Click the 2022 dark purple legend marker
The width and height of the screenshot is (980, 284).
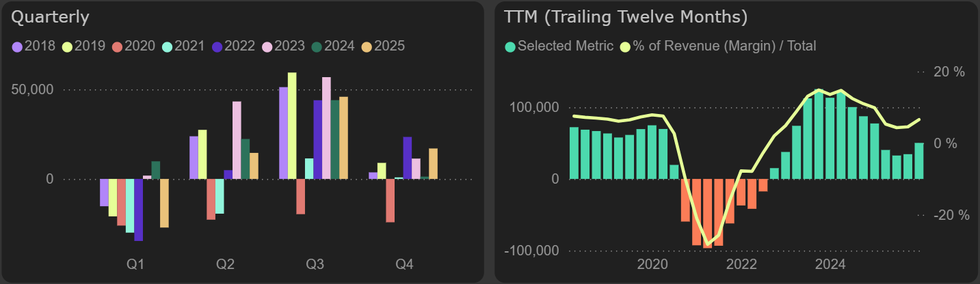217,46
